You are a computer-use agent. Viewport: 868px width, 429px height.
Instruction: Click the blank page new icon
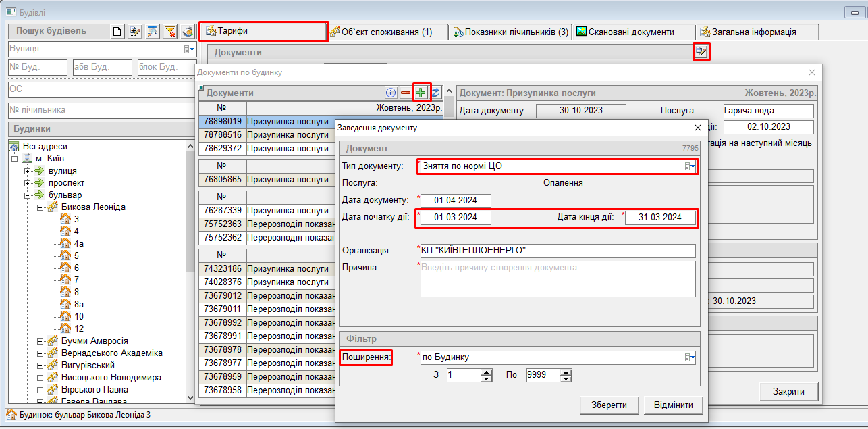(x=118, y=31)
